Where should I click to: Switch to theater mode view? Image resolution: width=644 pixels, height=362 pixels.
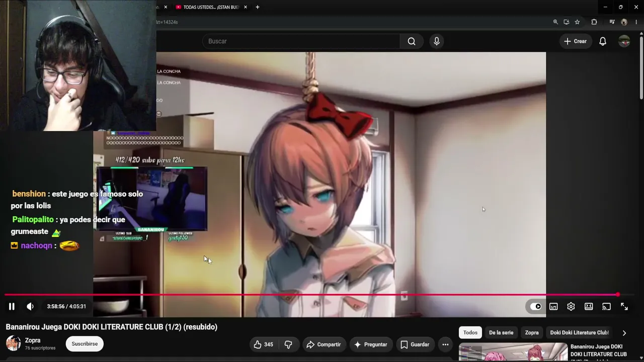(x=589, y=306)
